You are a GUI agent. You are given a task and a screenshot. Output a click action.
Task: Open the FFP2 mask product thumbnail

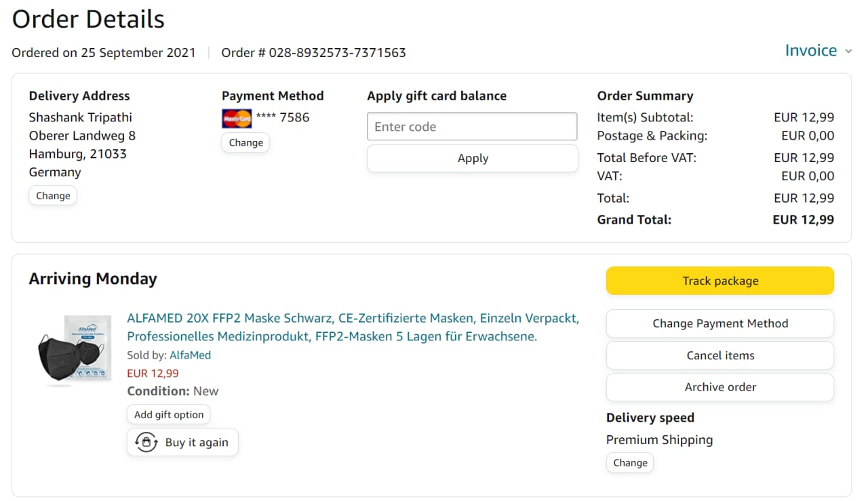coord(74,350)
